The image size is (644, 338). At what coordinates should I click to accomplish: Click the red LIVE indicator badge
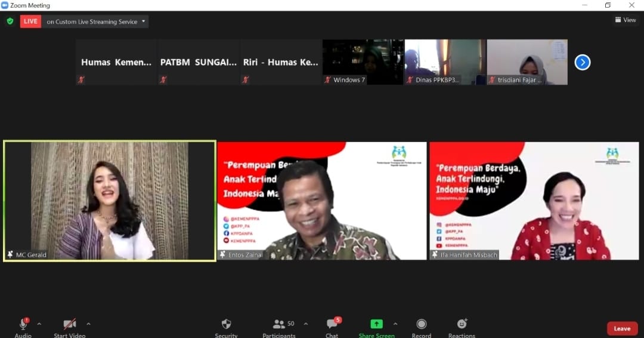[31, 21]
